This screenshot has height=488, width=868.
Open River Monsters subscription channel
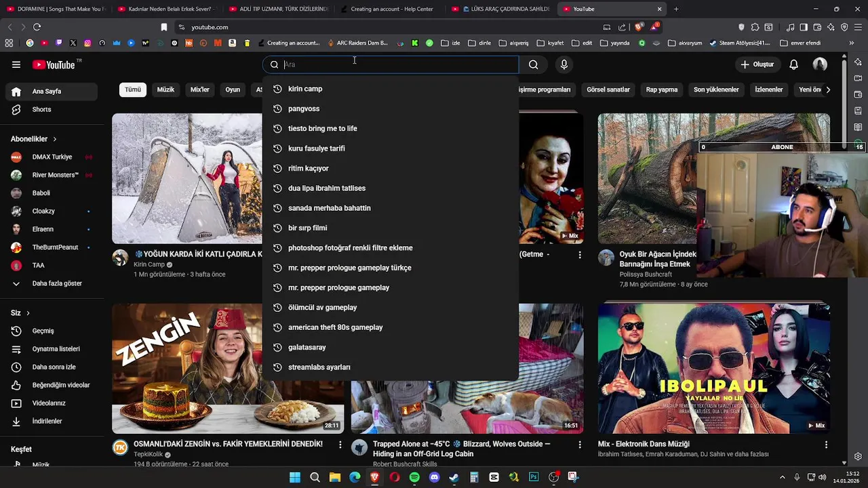coord(52,175)
